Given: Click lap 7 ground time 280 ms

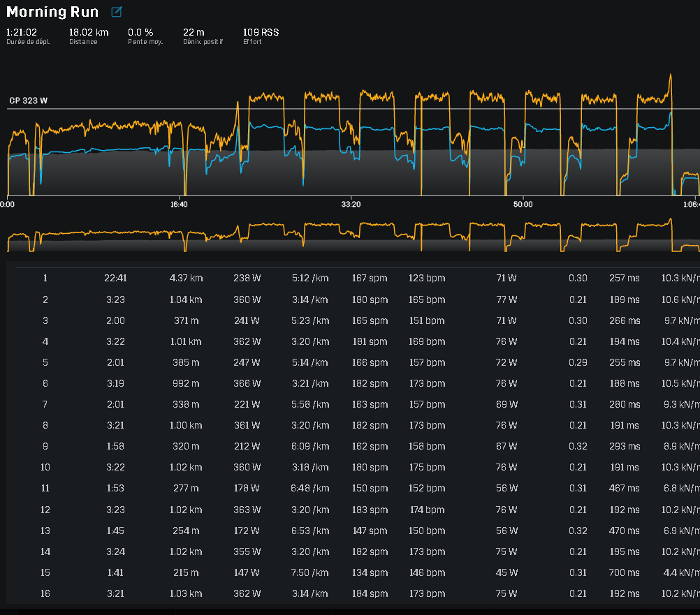Looking at the screenshot, I should (x=625, y=404).
